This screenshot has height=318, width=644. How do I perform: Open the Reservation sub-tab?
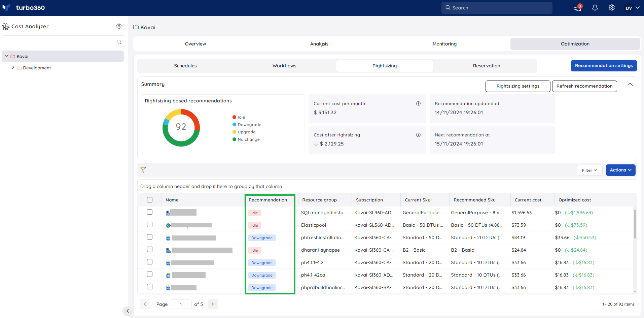pyautogui.click(x=487, y=66)
